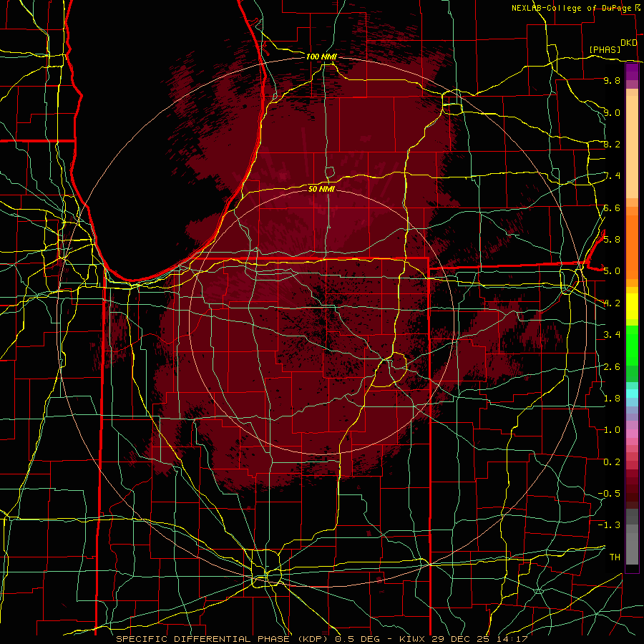Click the [PHAS] label above the color bar
This screenshot has height=644, width=644.
(x=605, y=49)
